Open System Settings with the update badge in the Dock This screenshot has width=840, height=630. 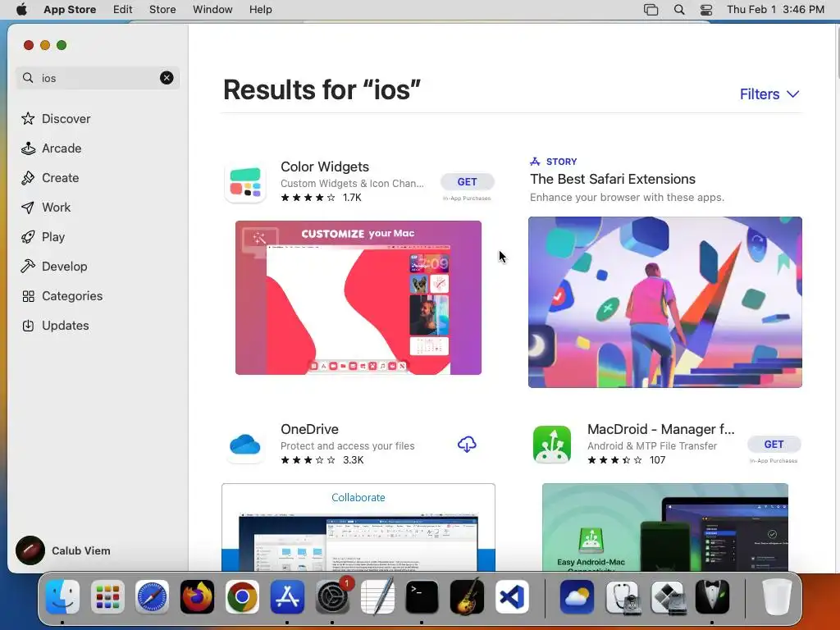coord(332,597)
